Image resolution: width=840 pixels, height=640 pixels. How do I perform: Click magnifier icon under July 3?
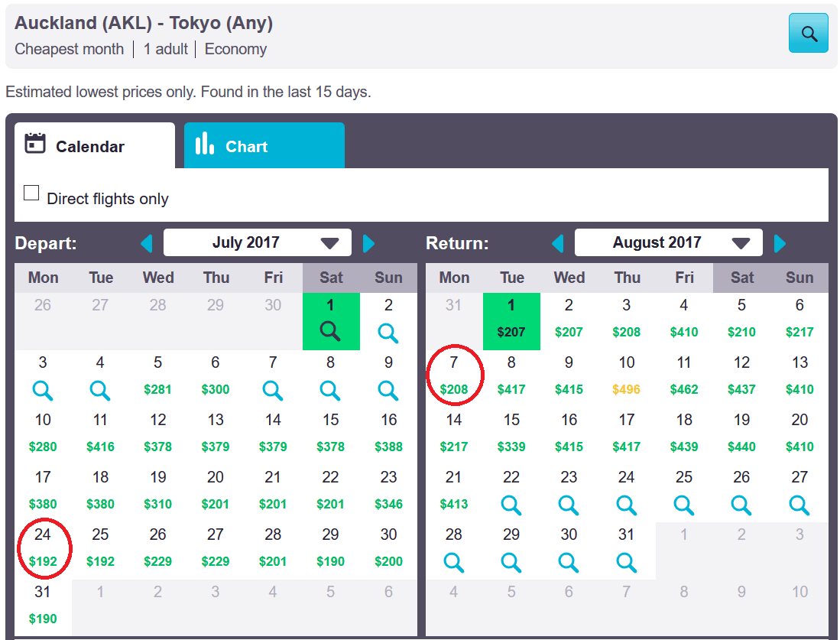(x=43, y=390)
